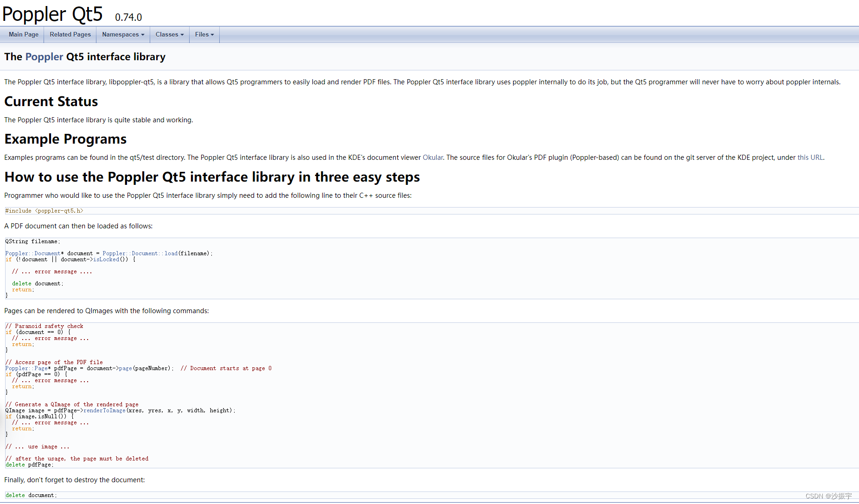Screen dimensions: 859x504
Task: Expand the Files dropdown menu
Action: pyautogui.click(x=204, y=35)
